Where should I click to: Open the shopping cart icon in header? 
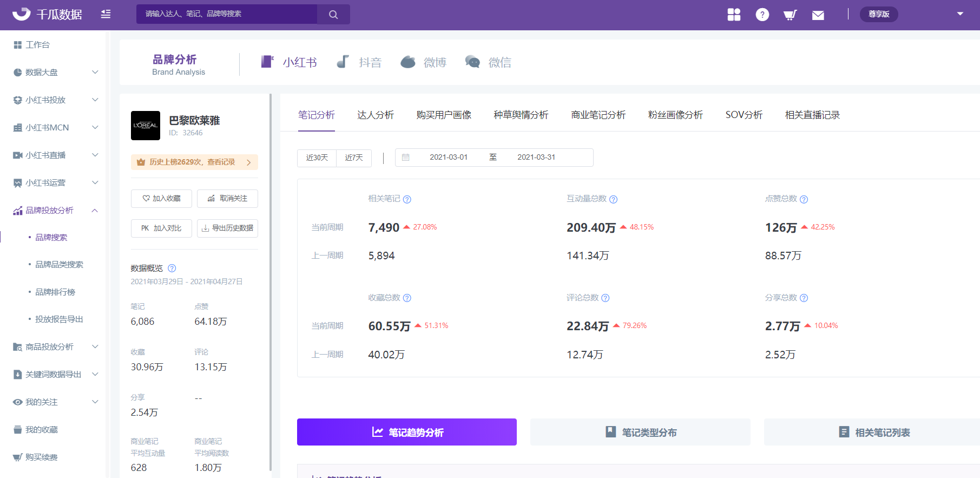pos(790,15)
